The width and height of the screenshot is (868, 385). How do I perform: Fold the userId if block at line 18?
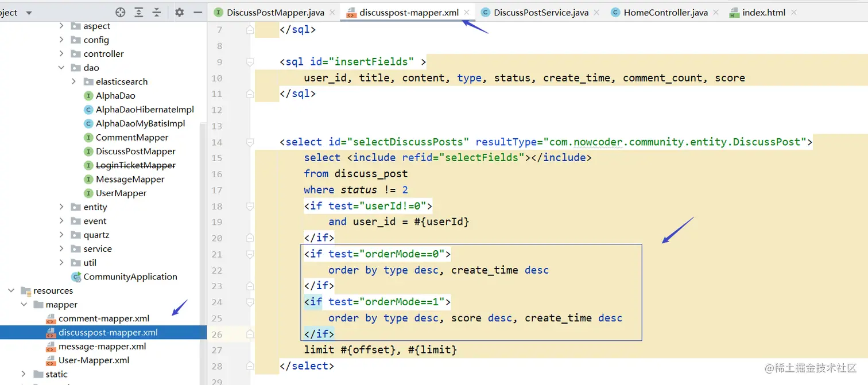click(250, 205)
